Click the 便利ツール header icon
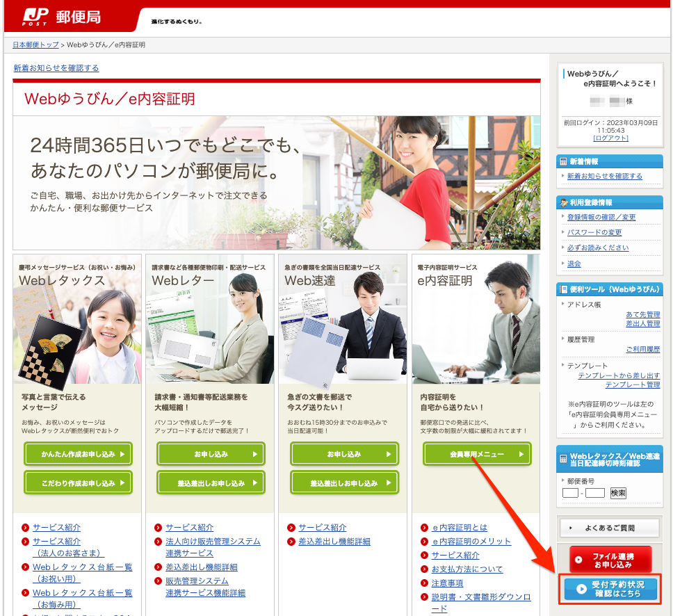Viewport: 673px width, 616px height. [x=563, y=289]
